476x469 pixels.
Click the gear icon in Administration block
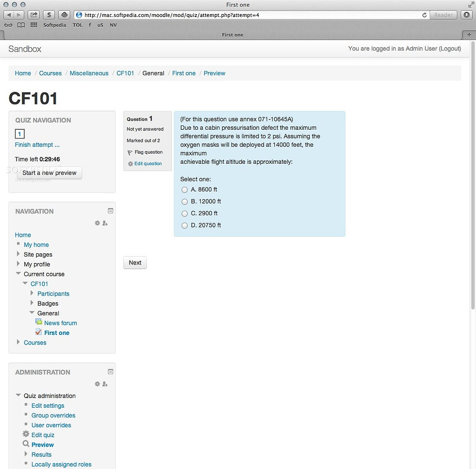(97, 384)
